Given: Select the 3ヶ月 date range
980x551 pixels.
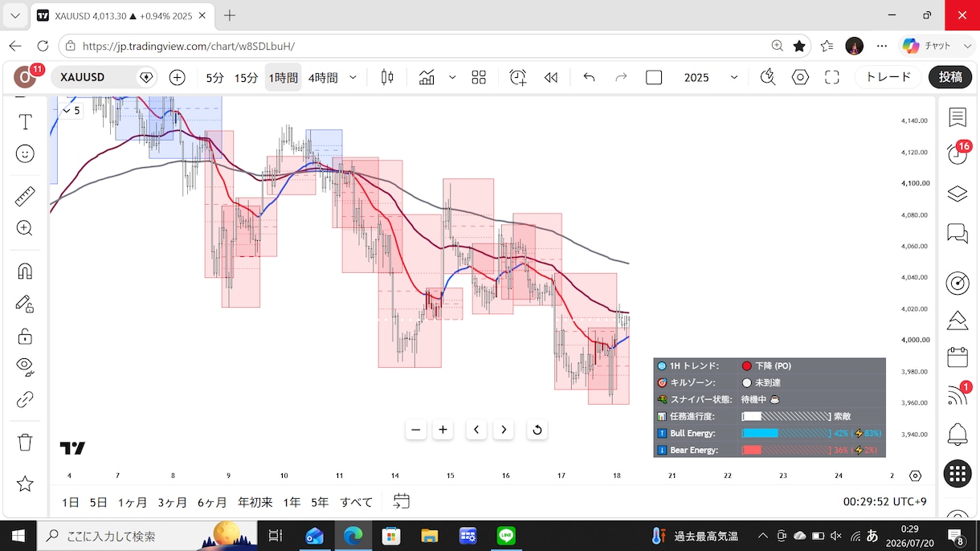Looking at the screenshot, I should click(x=172, y=502).
